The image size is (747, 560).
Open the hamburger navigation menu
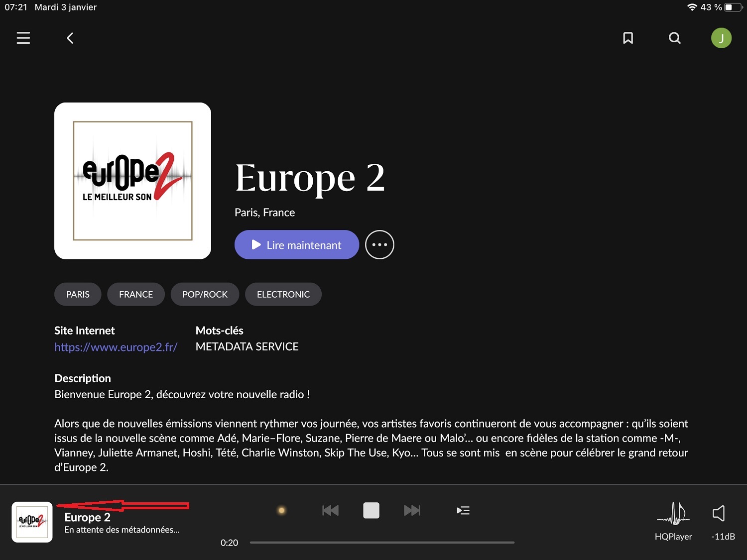(23, 38)
